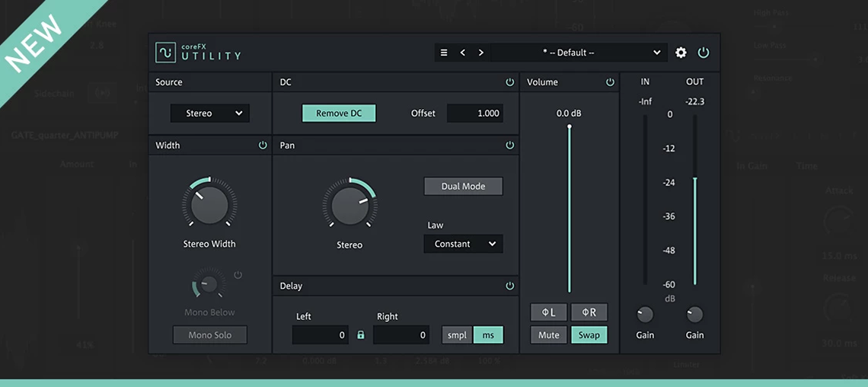Click the Mono Below knob
Screen dimensions: 868x387
tap(209, 283)
